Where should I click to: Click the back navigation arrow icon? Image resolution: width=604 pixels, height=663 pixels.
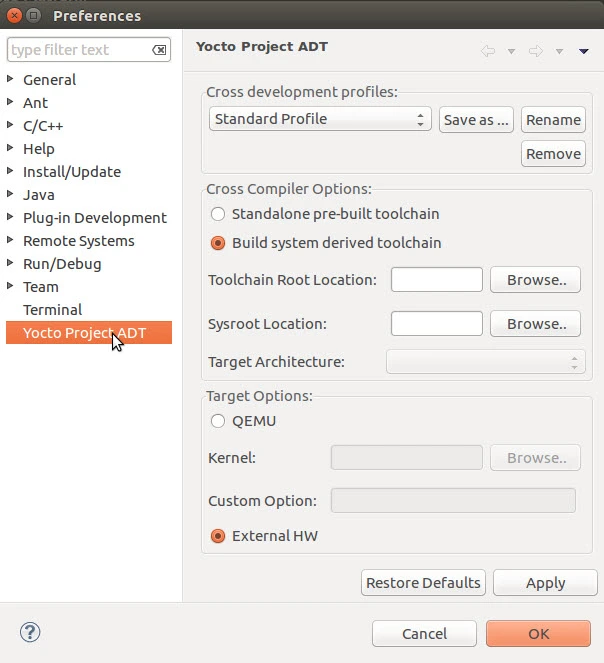click(x=488, y=51)
